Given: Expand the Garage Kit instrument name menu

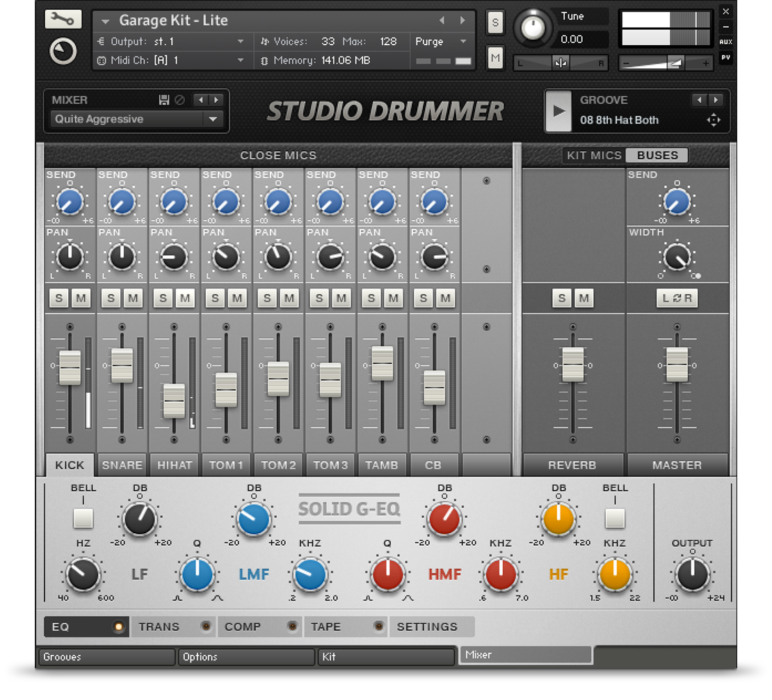Looking at the screenshot, I should 105,21.
